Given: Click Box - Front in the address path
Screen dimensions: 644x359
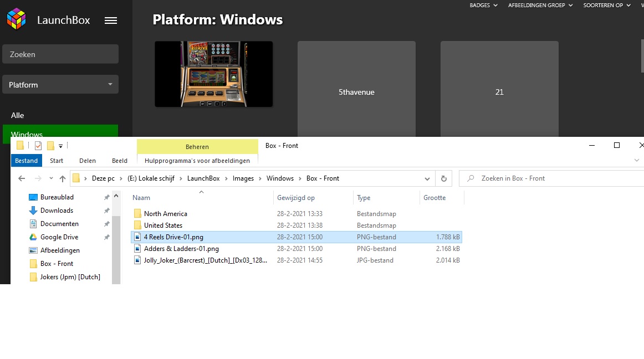Looking at the screenshot, I should coord(323,178).
